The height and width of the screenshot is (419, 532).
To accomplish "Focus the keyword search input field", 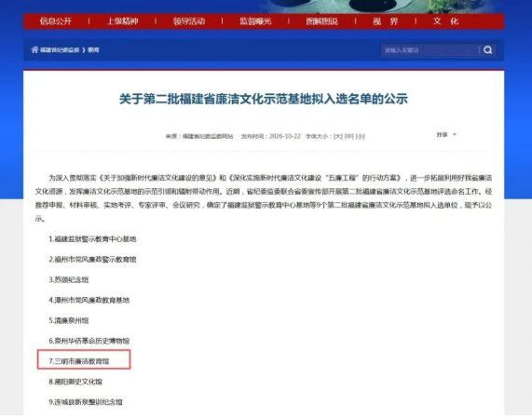I will pos(430,50).
